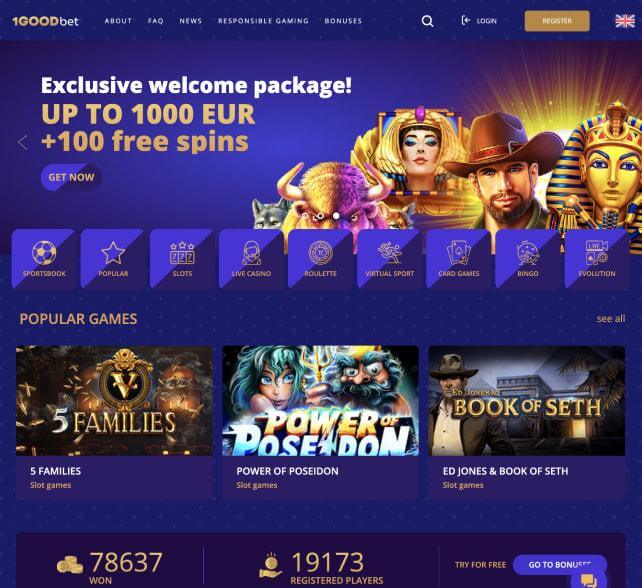Open the Bingo category tile
Screen dimensions: 642x588
[527, 259]
